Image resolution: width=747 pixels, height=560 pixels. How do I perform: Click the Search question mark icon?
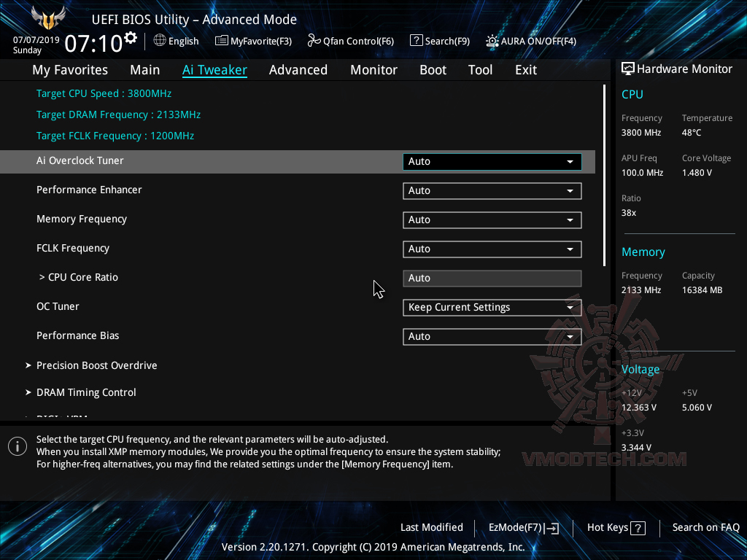(x=417, y=41)
